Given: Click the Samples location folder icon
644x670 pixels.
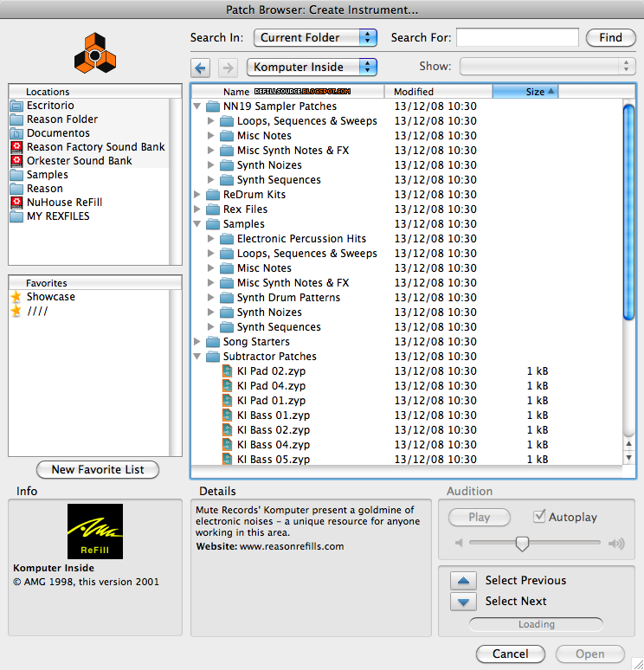Looking at the screenshot, I should pos(16,175).
